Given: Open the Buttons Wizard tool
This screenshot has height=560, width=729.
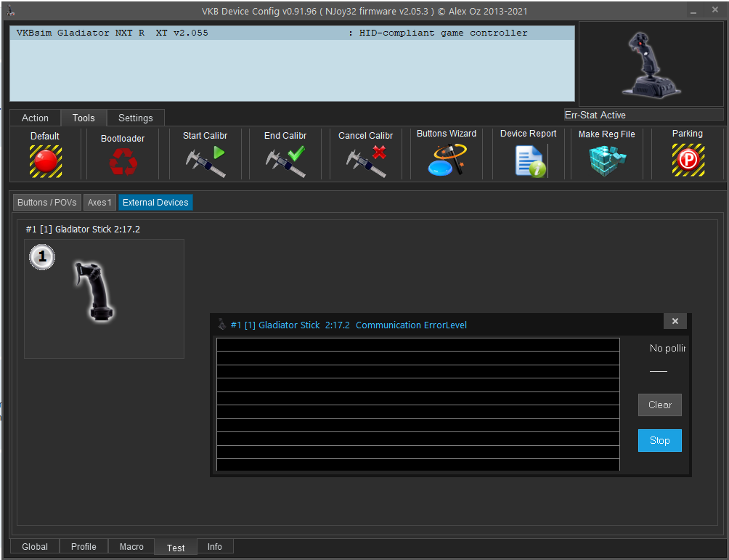Looking at the screenshot, I should pyautogui.click(x=447, y=160).
